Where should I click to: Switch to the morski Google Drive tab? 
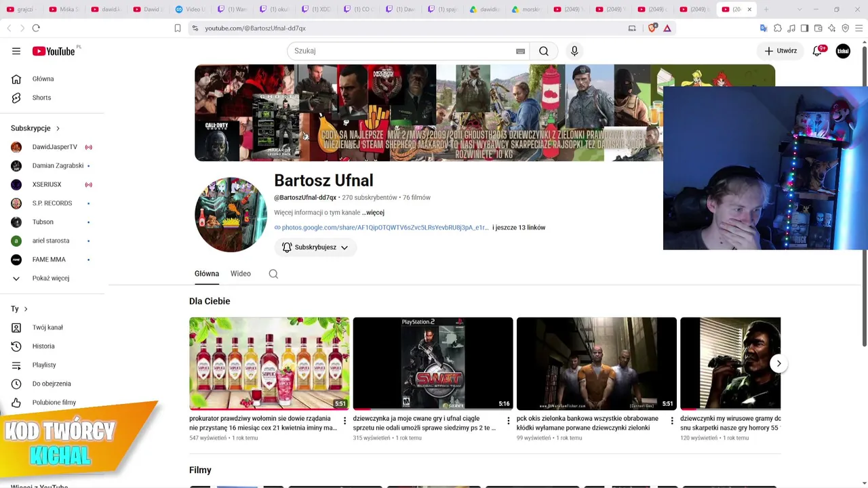click(x=527, y=9)
